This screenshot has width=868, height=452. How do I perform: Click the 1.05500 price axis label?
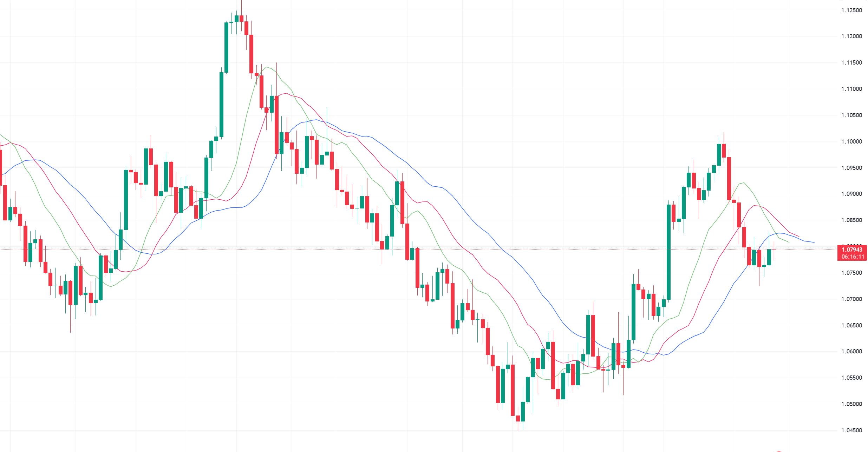click(x=851, y=378)
